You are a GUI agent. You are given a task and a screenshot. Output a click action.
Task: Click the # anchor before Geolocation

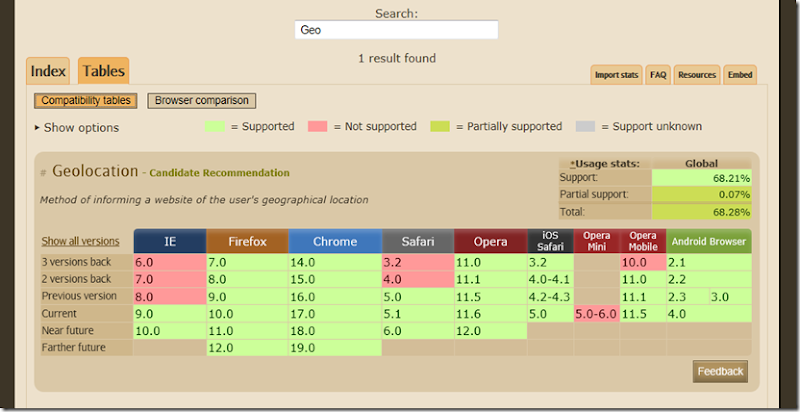coord(43,172)
